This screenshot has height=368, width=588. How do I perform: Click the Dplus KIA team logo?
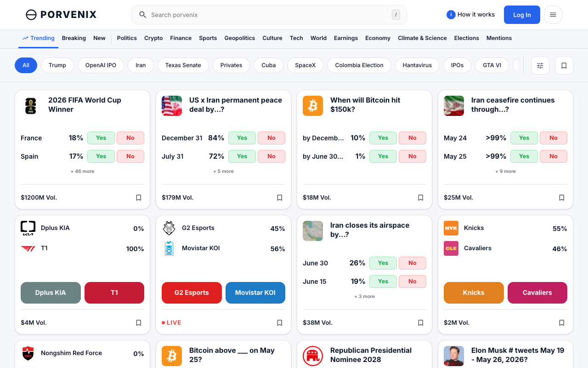28,228
